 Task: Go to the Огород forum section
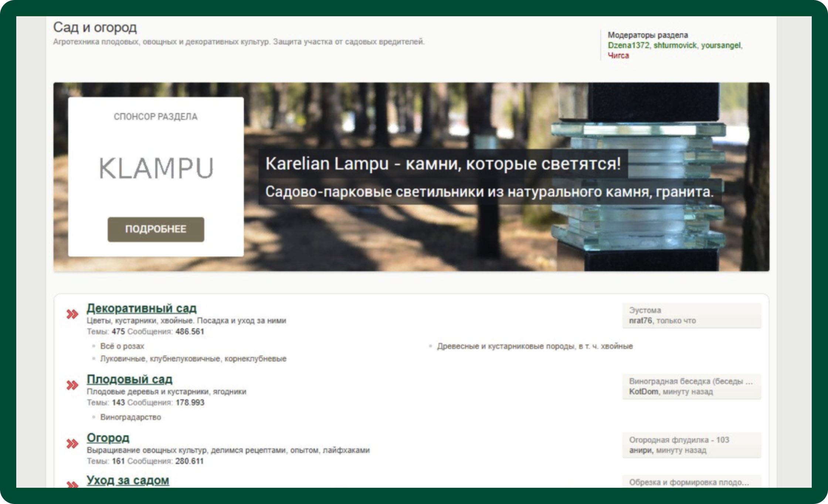(x=108, y=437)
